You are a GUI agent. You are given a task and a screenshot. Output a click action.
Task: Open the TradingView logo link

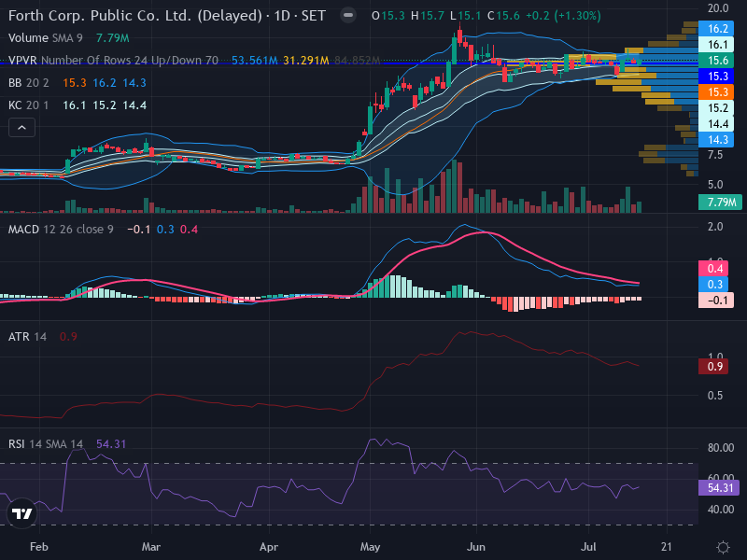click(x=21, y=513)
